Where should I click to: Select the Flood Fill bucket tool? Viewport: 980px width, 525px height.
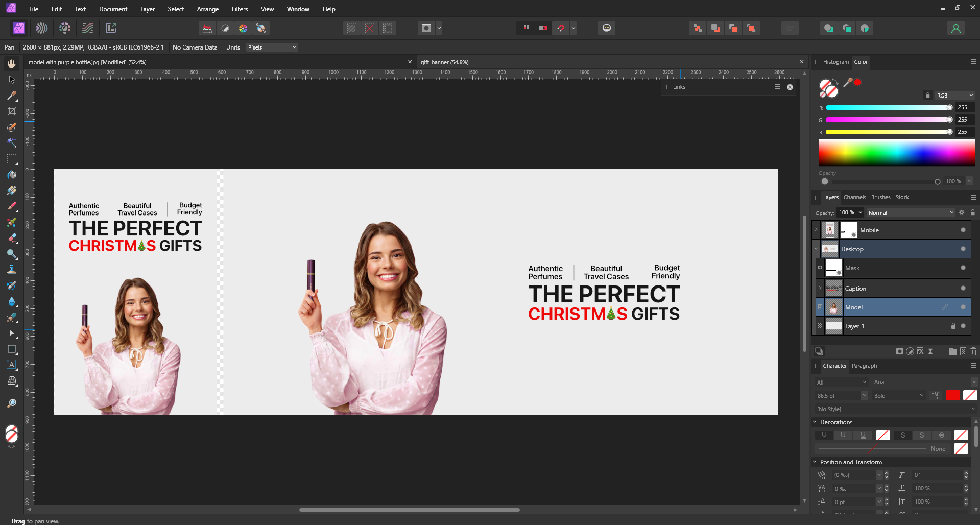click(x=12, y=175)
